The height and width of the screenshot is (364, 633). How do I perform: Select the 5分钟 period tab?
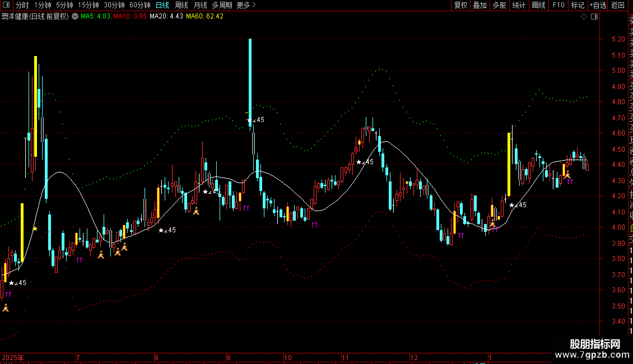pos(64,5)
